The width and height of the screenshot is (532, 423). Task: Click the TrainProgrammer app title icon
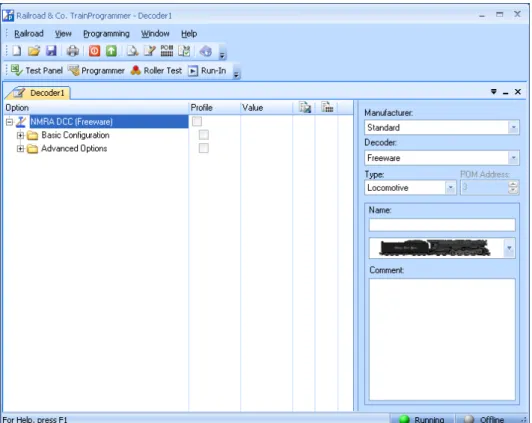click(x=8, y=15)
